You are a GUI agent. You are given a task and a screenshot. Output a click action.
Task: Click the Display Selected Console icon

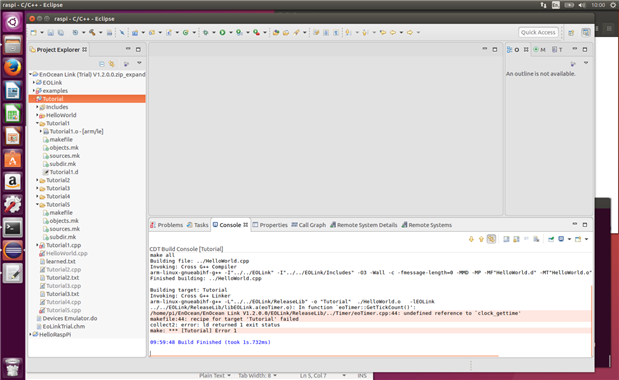tap(561, 239)
